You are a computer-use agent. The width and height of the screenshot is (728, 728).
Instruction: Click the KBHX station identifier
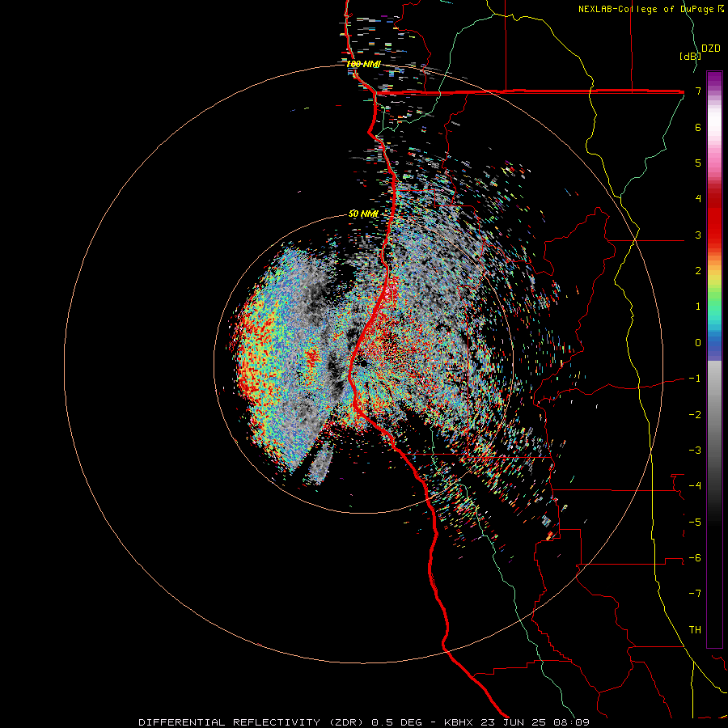click(459, 722)
